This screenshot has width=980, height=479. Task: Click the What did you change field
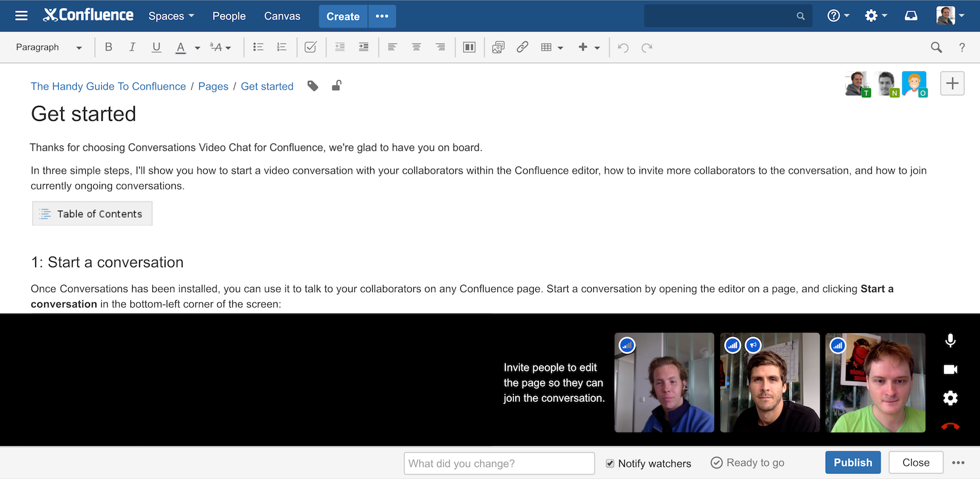point(499,463)
